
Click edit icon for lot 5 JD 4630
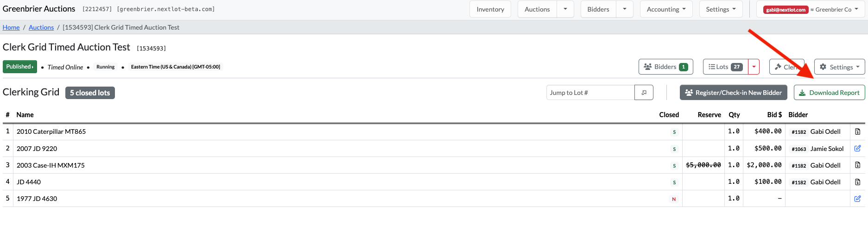[857, 199]
